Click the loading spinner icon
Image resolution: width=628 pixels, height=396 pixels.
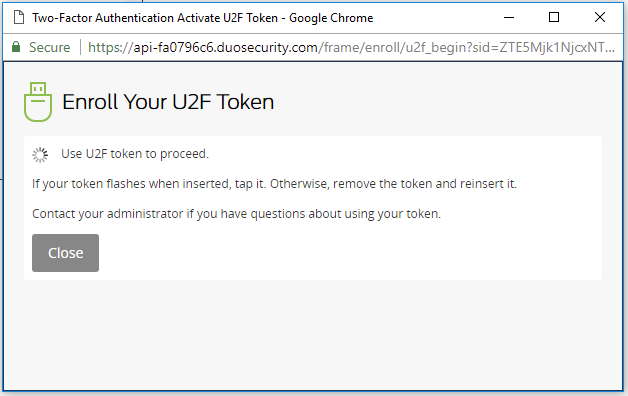coord(40,155)
